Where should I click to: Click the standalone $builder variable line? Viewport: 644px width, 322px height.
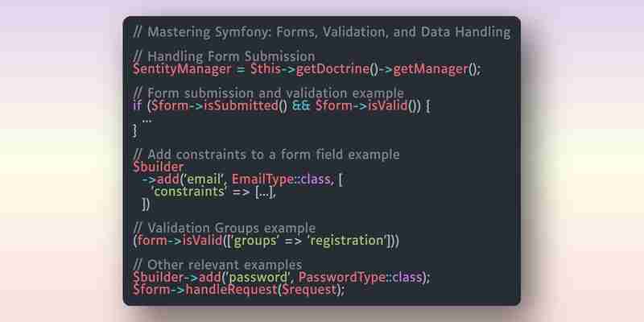[158, 167]
